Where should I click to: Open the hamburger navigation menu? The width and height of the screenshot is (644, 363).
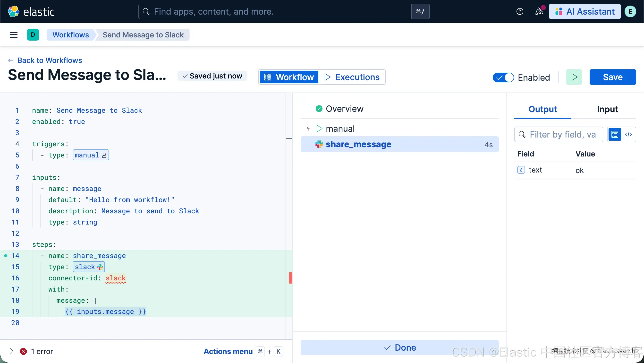(x=14, y=35)
